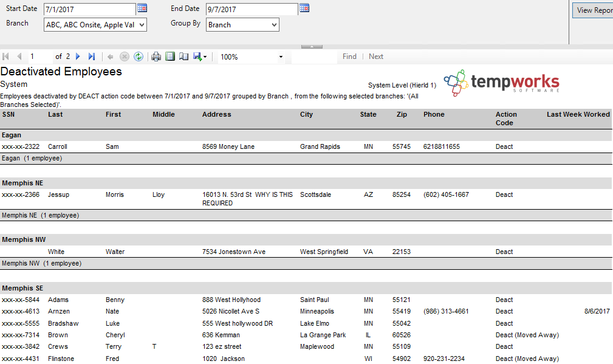Screen dimensions: 613x364
Task: Expand the Group By dropdown
Action: (x=274, y=25)
